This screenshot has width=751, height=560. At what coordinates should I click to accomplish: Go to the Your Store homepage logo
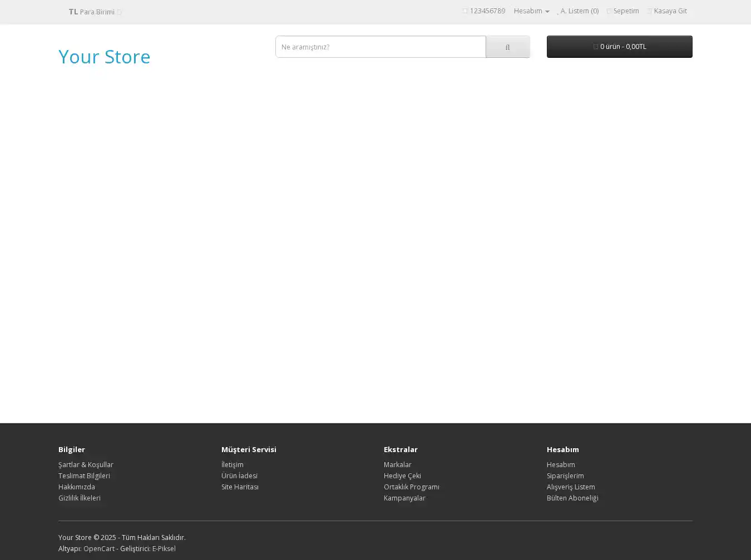pyautogui.click(x=104, y=57)
